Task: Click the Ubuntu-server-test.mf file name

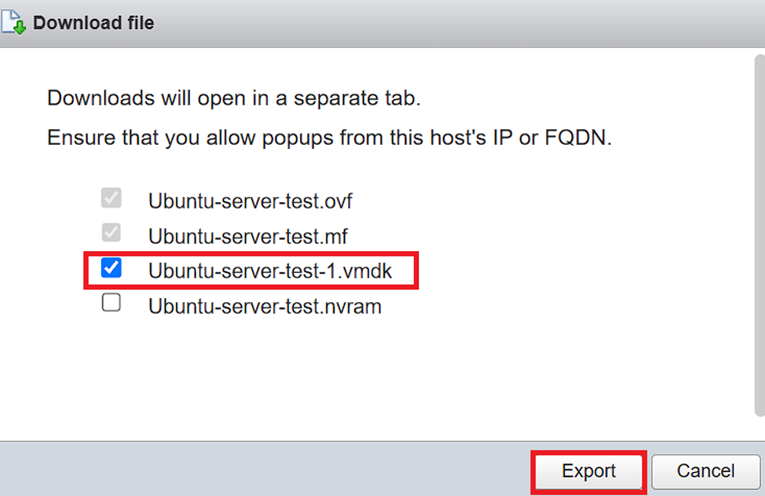Action: pyautogui.click(x=246, y=235)
